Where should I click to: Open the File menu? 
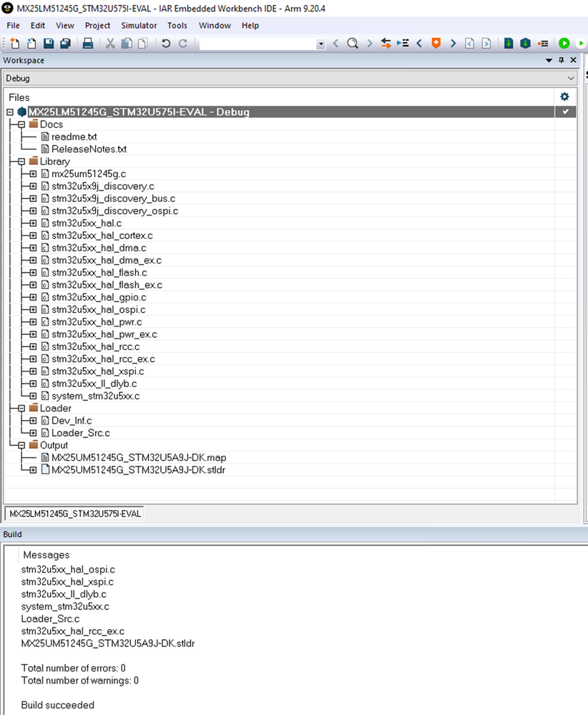tap(13, 26)
